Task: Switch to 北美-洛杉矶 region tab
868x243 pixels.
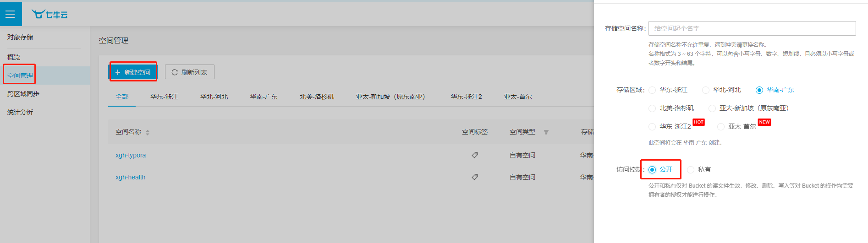Action: coord(317,97)
